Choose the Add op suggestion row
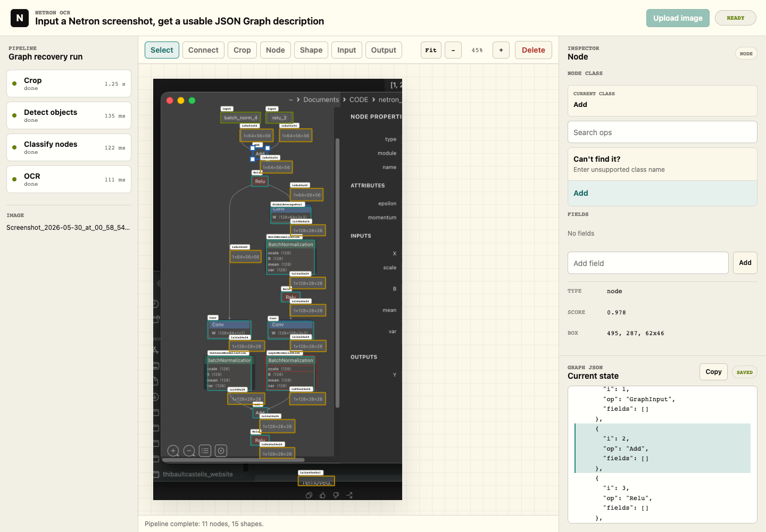Screen dimensions: 766x532 pos(662,193)
